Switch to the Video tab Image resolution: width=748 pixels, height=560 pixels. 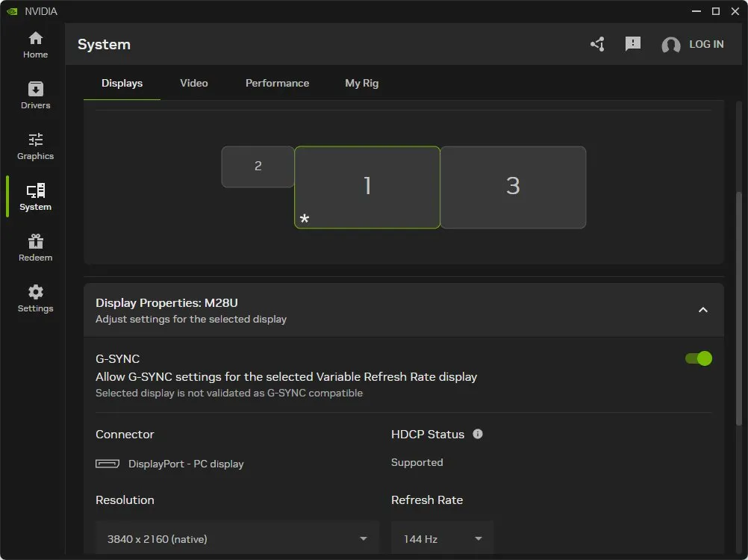tap(194, 83)
